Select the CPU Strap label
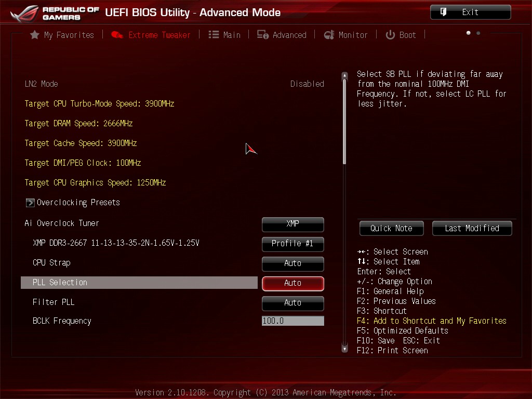Image resolution: width=532 pixels, height=399 pixels. tap(51, 263)
